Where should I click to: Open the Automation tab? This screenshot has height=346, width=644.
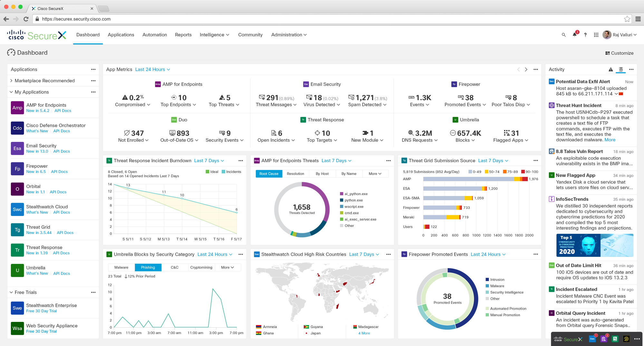click(x=155, y=35)
